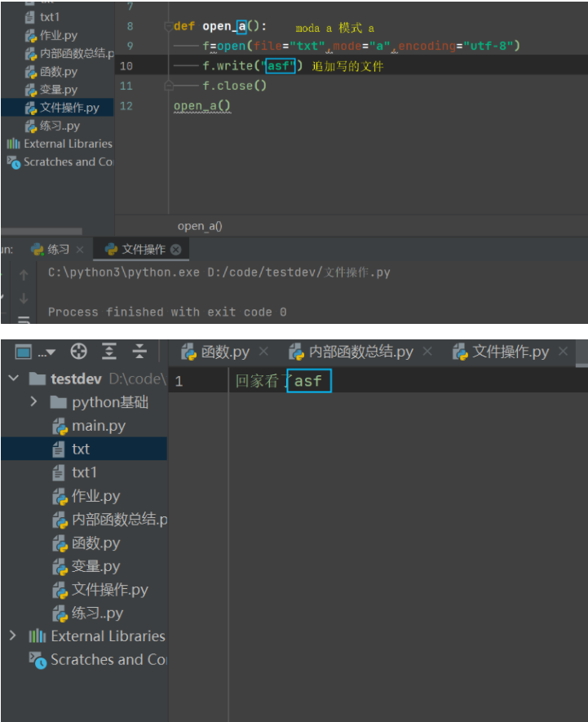Click line number 1 in the txt editor
The image size is (588, 722).
179,381
